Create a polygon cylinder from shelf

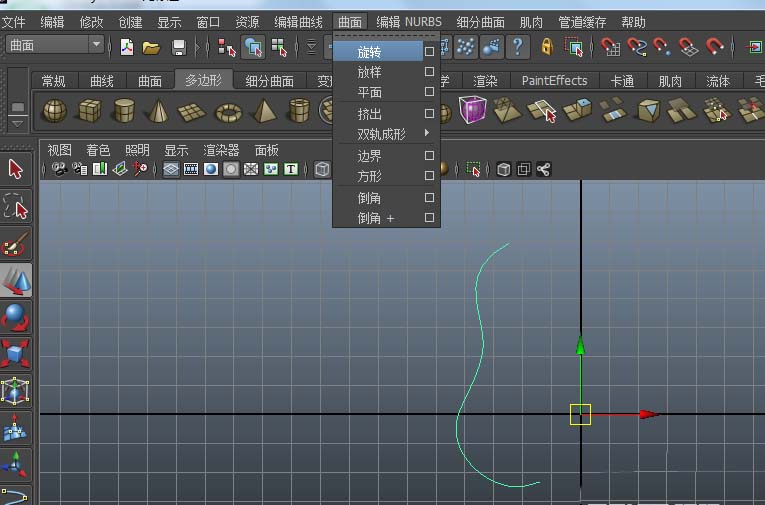tap(124, 110)
